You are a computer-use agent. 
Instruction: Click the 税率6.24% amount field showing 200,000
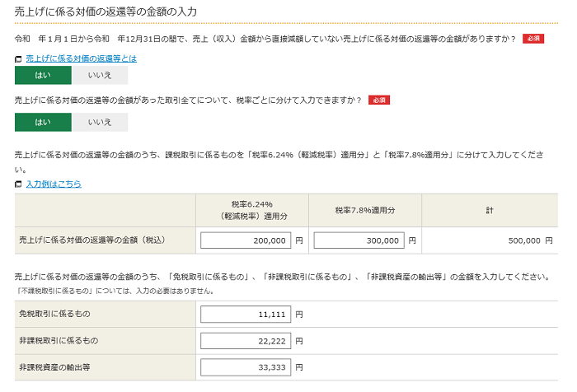(245, 240)
